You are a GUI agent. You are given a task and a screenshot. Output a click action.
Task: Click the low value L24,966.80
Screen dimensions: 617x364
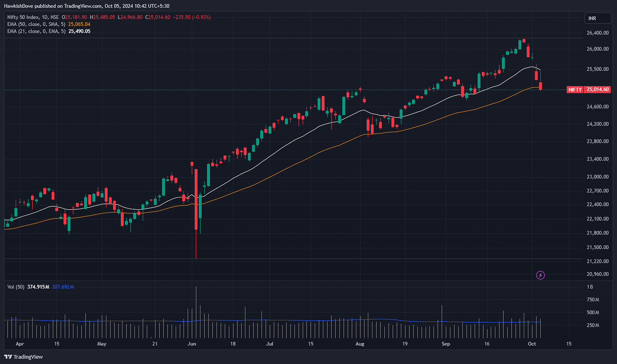click(131, 17)
